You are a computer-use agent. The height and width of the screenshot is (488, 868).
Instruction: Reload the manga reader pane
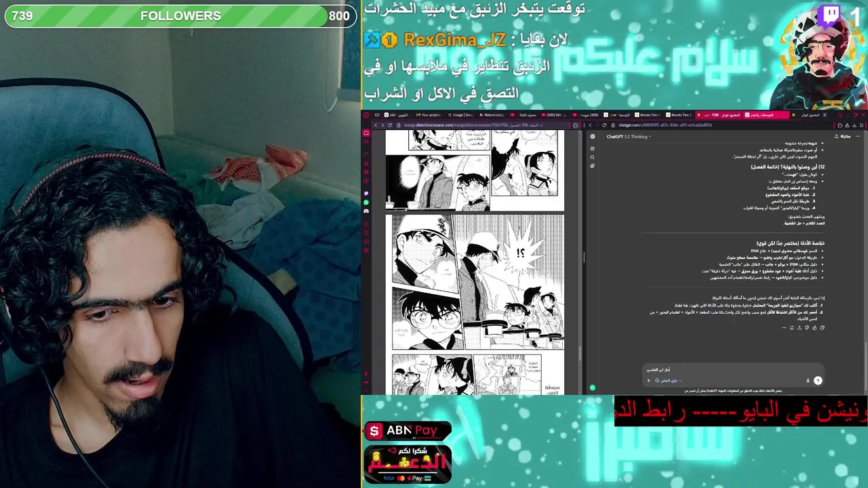(390, 125)
